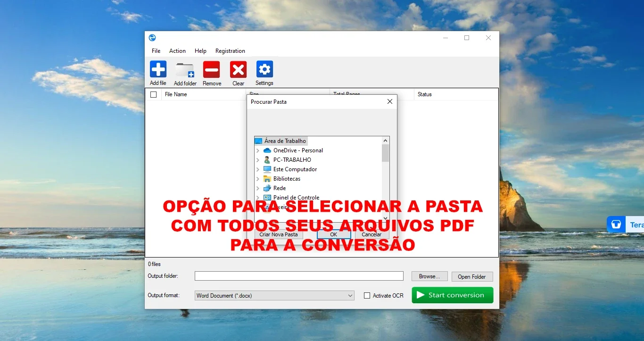Select the Área de Trabalho tree row
Viewport: 644px width, 341px height.
coord(281,141)
